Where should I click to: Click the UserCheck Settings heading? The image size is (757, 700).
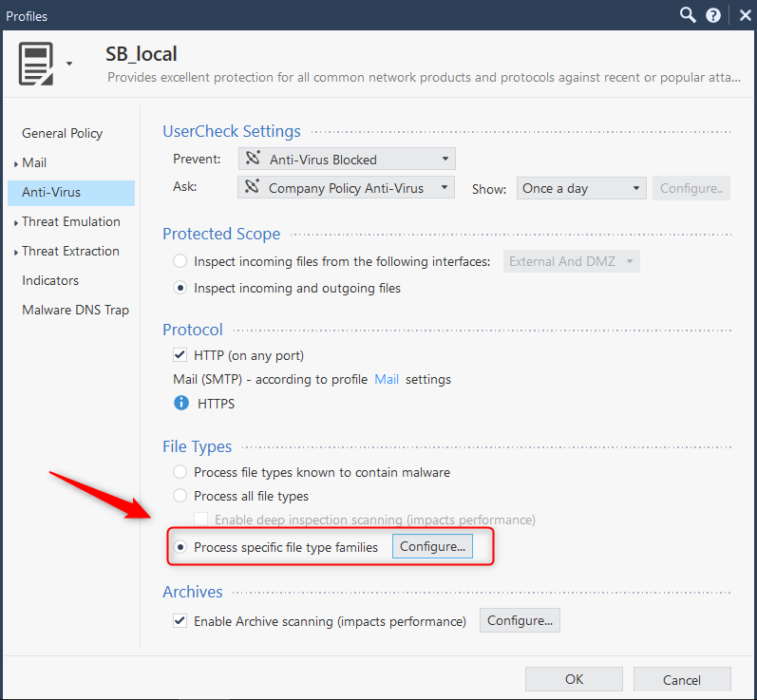point(231,131)
